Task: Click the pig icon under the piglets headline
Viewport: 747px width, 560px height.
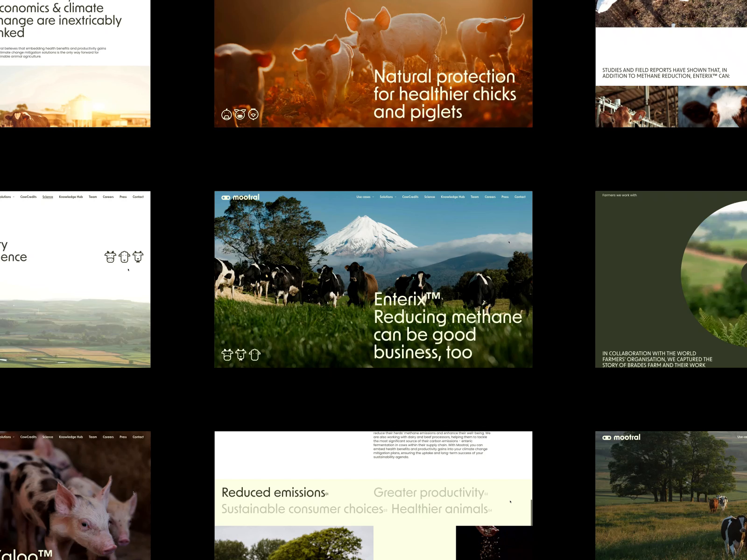Action: [240, 113]
